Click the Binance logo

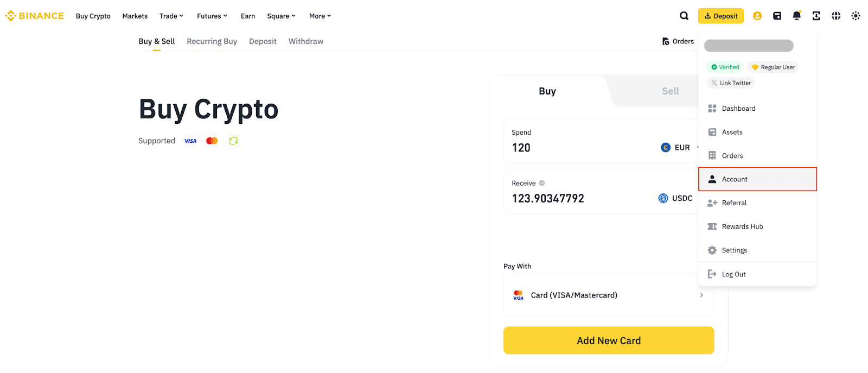[x=35, y=16]
